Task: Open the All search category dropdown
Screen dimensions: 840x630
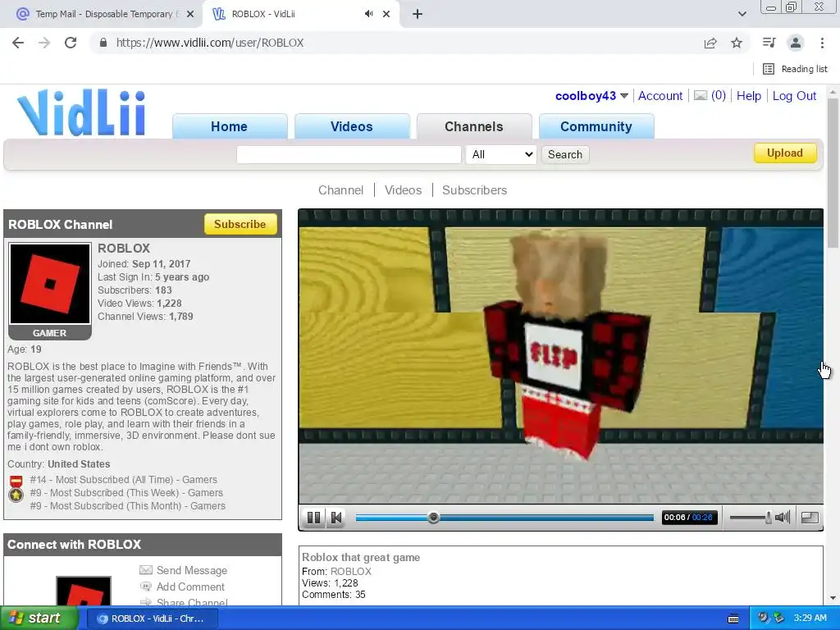Action: tap(501, 154)
